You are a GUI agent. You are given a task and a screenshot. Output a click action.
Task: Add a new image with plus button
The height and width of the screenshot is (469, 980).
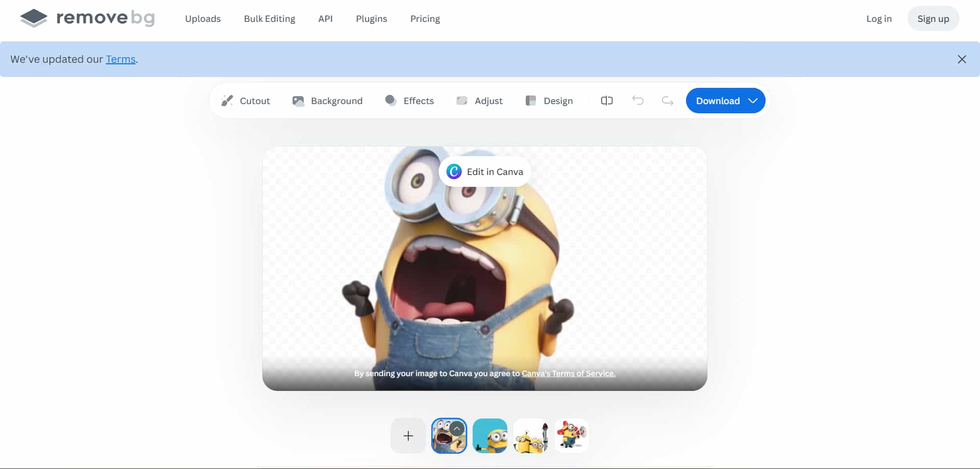pyautogui.click(x=408, y=436)
